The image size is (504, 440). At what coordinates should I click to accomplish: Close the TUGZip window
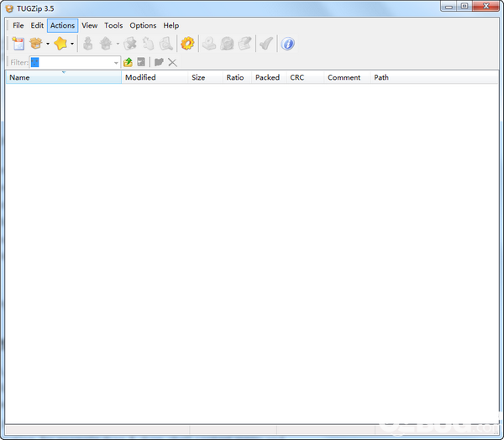pyautogui.click(x=486, y=7)
